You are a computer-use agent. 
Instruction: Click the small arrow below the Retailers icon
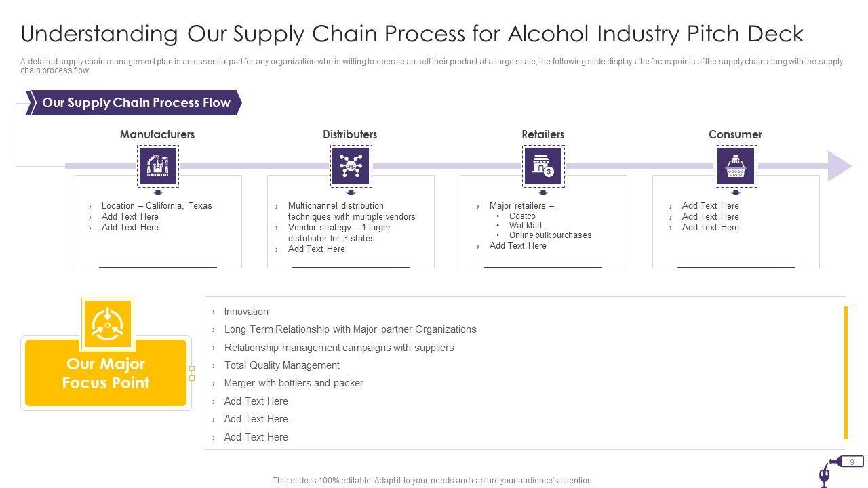(x=543, y=192)
